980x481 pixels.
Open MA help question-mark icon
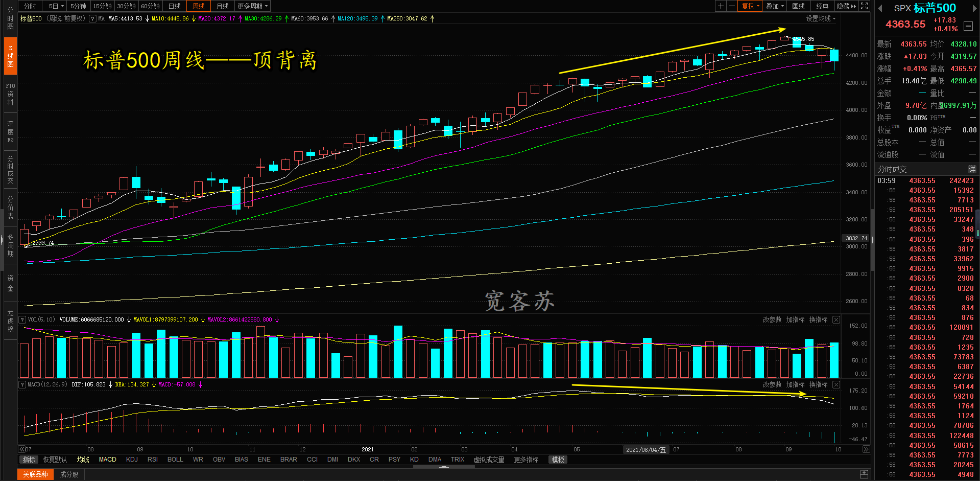92,19
